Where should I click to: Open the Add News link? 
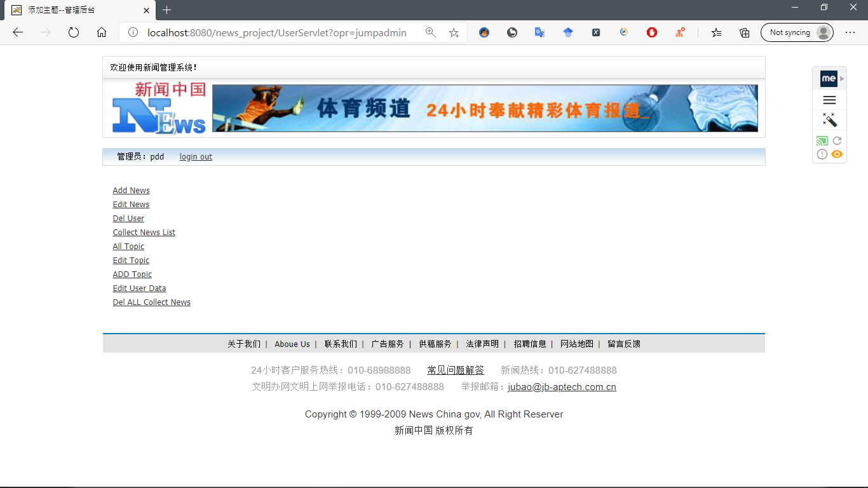(132, 191)
